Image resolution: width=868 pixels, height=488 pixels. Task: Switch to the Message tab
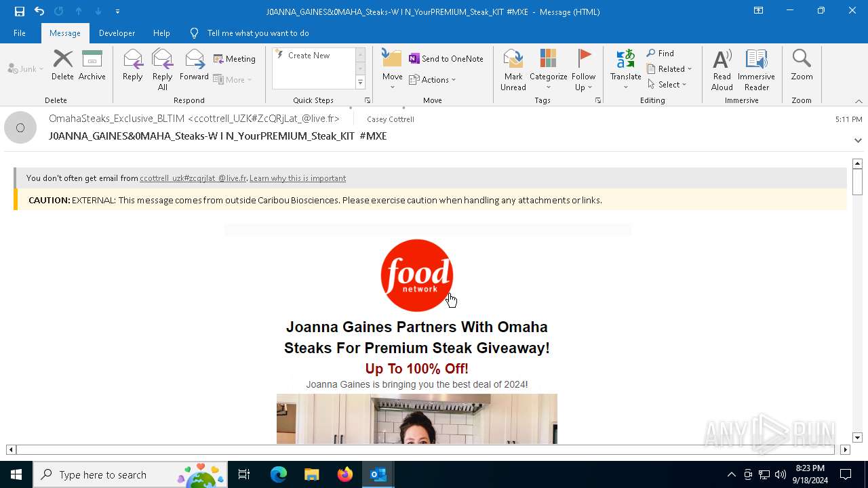(x=65, y=33)
